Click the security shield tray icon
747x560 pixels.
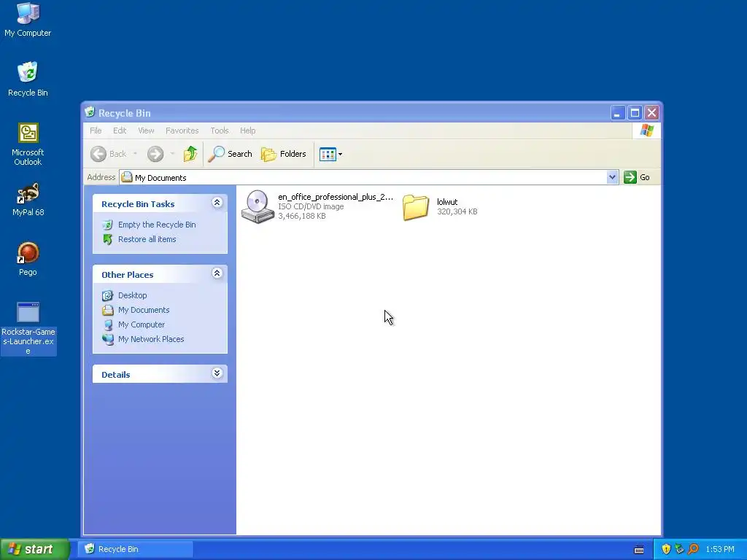click(666, 549)
